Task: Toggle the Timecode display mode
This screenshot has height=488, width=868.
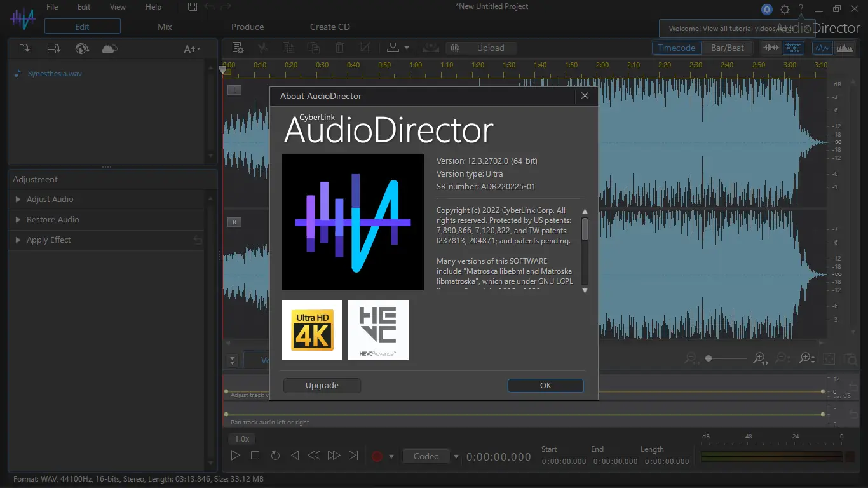Action: point(676,48)
